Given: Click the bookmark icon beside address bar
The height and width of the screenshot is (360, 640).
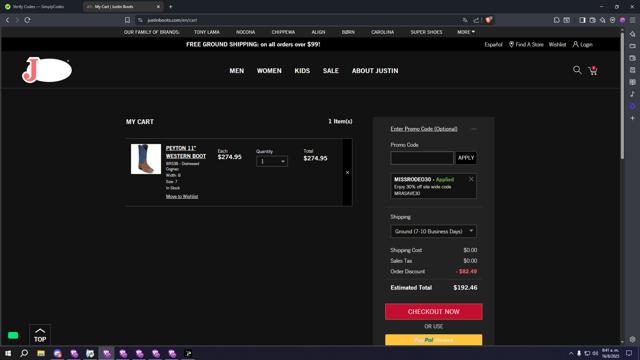Looking at the screenshot, I should (127, 20).
